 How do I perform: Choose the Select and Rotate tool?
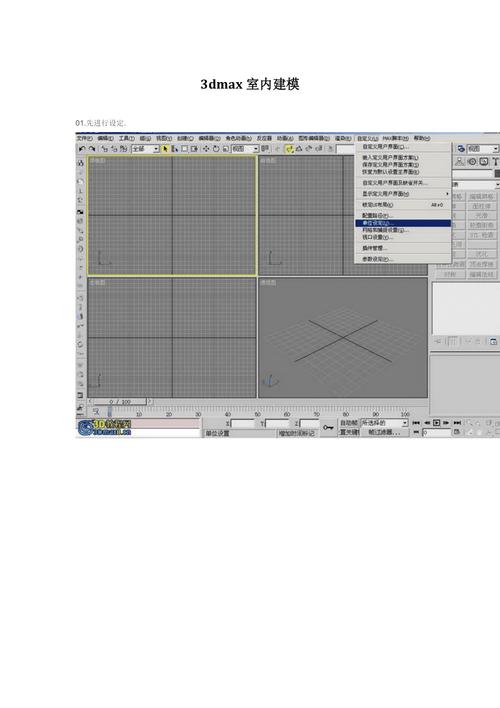[x=216, y=149]
